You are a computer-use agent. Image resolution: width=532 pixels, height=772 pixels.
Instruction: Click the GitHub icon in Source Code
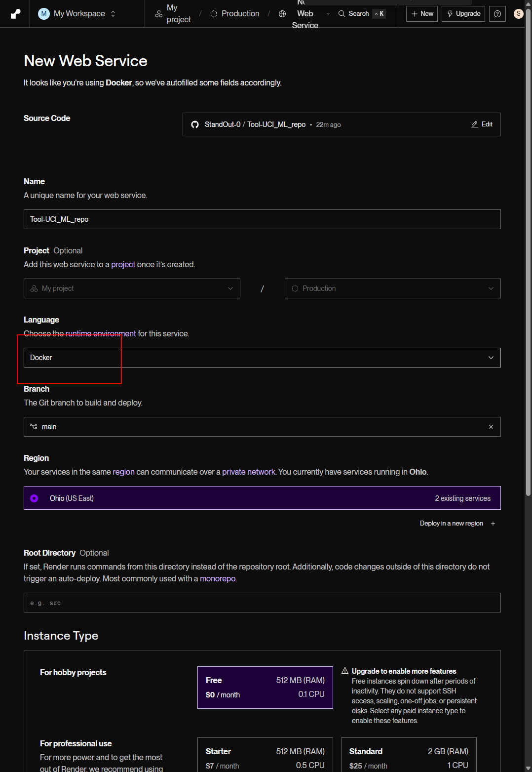click(x=195, y=124)
